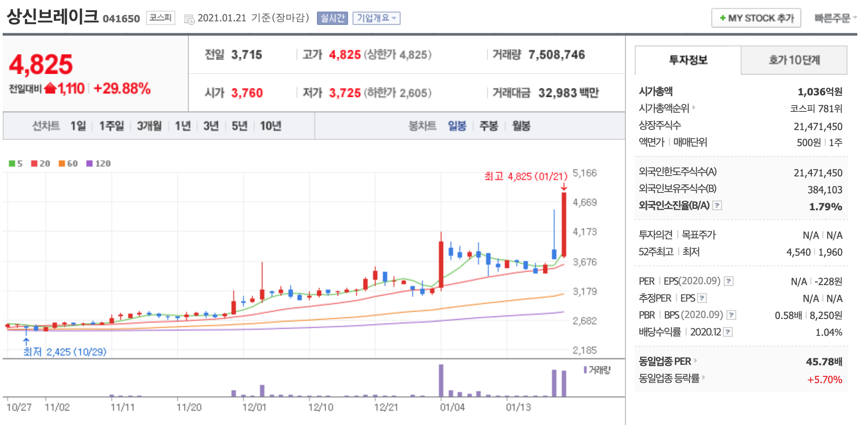The width and height of the screenshot is (868, 425).
Task: Click the +29.88% change rate
Action: point(122,88)
